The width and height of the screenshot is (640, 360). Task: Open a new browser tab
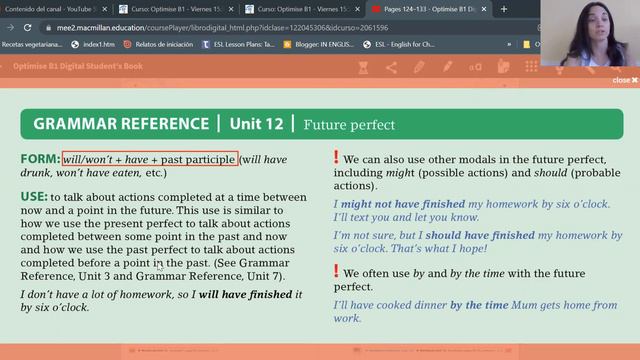click(x=504, y=9)
